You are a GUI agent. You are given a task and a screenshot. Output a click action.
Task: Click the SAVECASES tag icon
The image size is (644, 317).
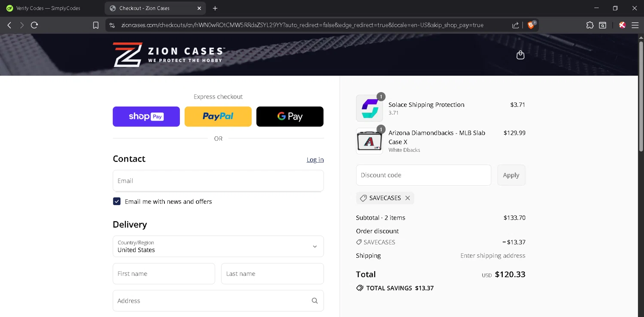pyautogui.click(x=363, y=198)
